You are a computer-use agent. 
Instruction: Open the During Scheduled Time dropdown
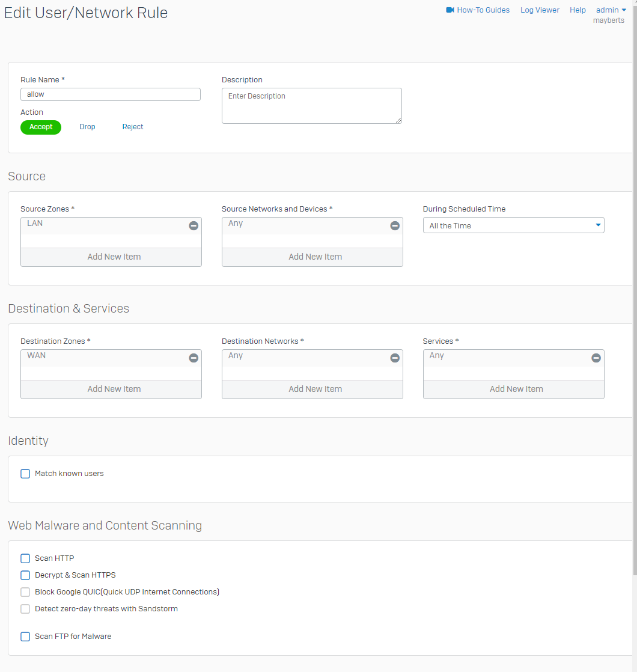tap(513, 225)
